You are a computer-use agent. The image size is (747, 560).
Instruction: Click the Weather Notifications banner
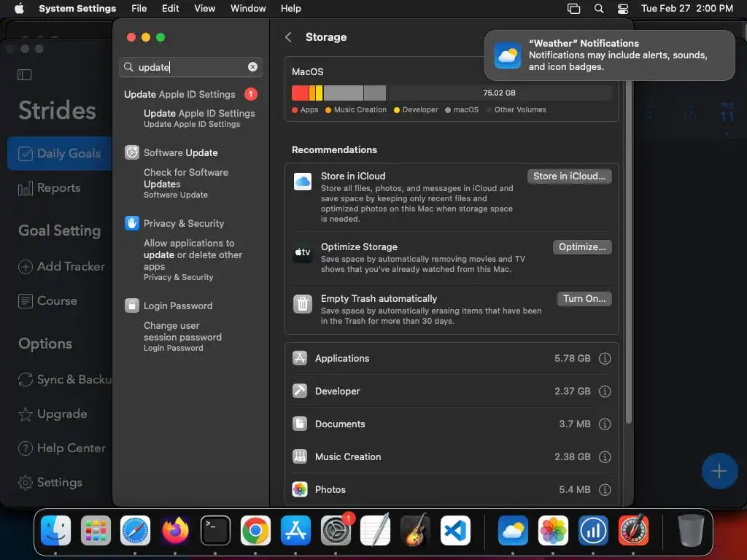coord(610,55)
